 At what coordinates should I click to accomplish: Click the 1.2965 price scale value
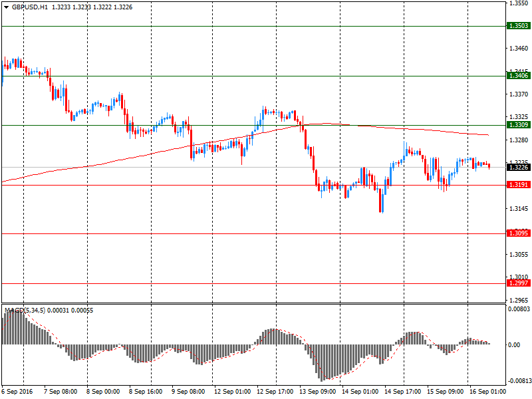coord(519,300)
